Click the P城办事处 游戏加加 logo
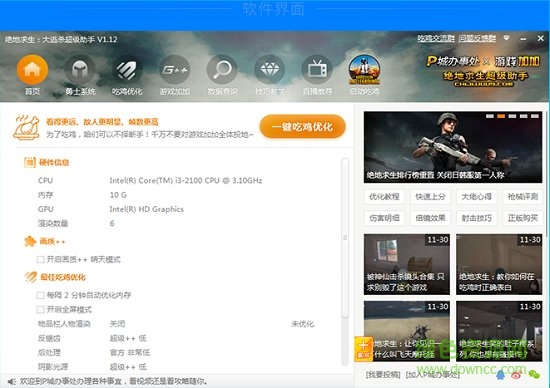The image size is (550, 388). click(483, 72)
